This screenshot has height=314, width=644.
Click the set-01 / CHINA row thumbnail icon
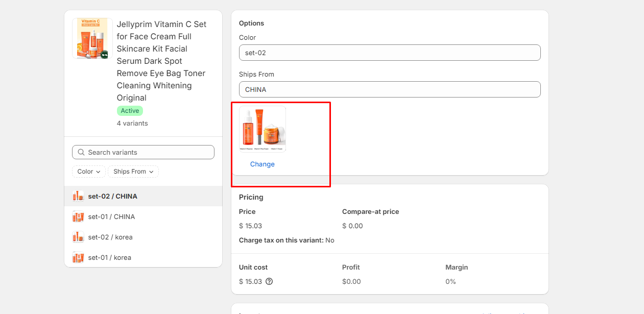pyautogui.click(x=78, y=216)
